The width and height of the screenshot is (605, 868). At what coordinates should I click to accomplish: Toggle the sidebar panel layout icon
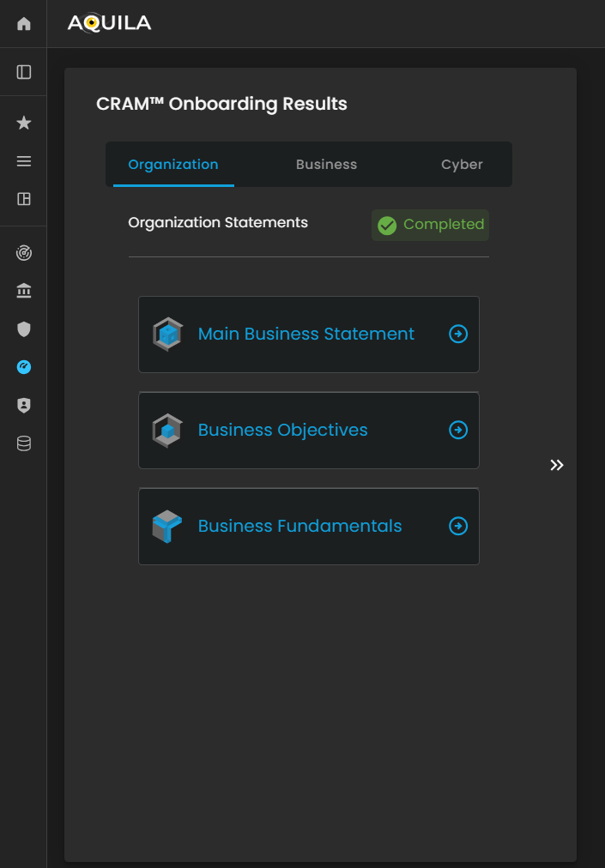tap(24, 72)
